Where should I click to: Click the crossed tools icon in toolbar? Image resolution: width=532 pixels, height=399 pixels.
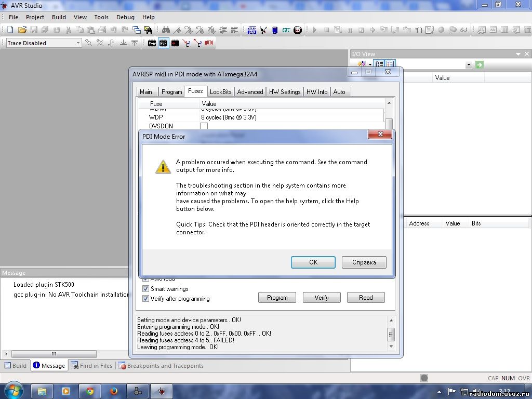(x=263, y=30)
